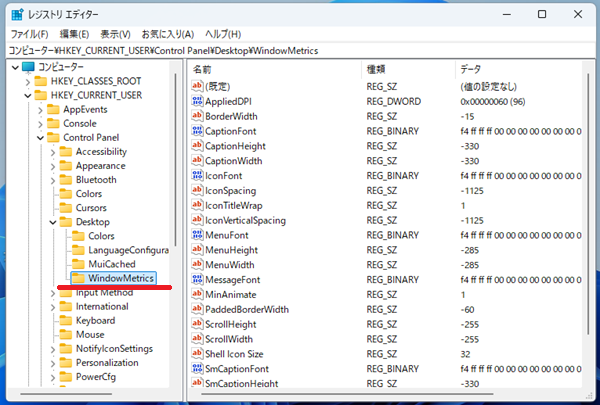Image resolution: width=600 pixels, height=405 pixels.
Task: Click the AppliedDPI DWORD value icon
Action: click(196, 101)
